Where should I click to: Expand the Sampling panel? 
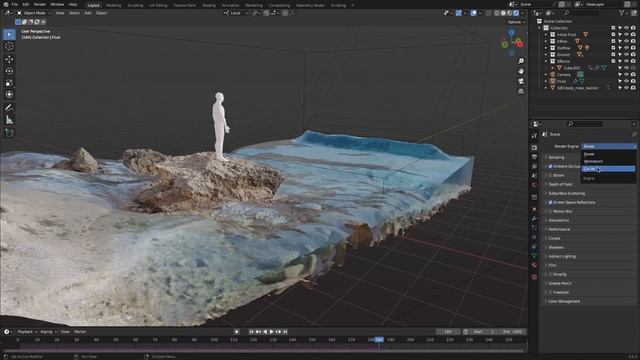point(556,158)
